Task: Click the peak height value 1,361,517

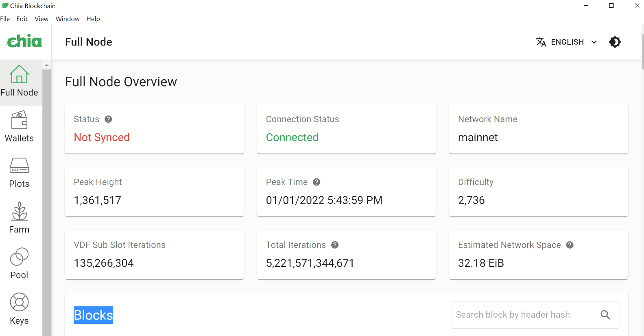Action: [x=98, y=200]
